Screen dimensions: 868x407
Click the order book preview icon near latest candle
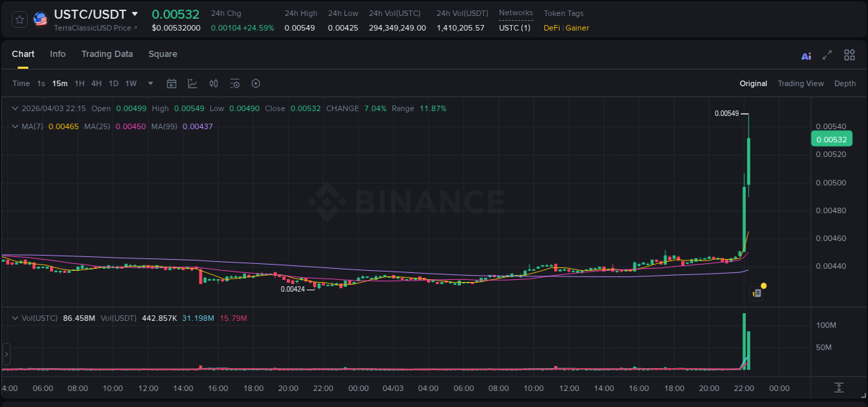[x=756, y=292]
